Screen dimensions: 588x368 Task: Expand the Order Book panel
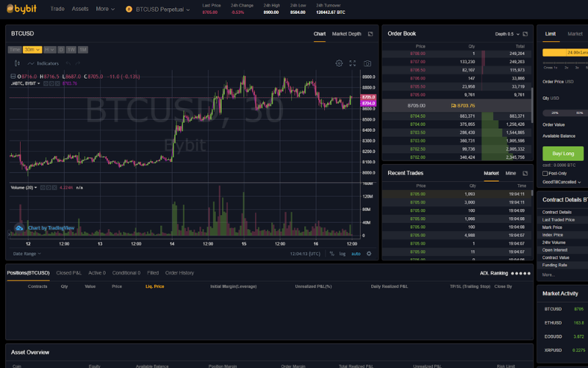click(525, 34)
